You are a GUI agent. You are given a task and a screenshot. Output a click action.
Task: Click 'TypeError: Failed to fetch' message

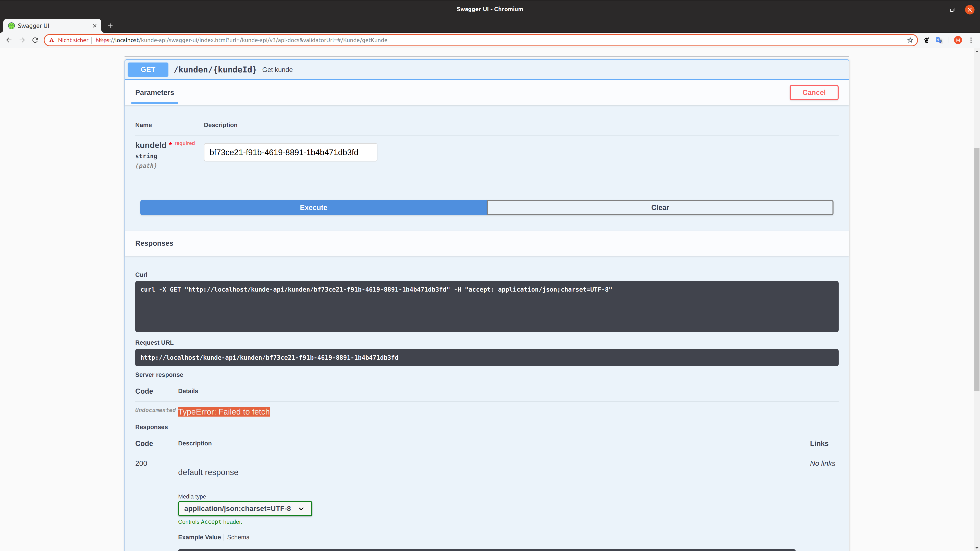224,412
